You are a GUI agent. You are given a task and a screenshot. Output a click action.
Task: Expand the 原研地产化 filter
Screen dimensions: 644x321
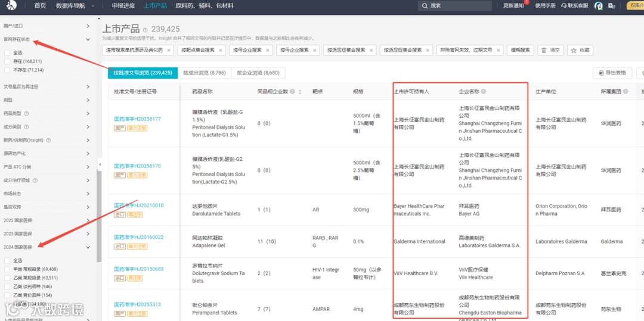[88, 153]
